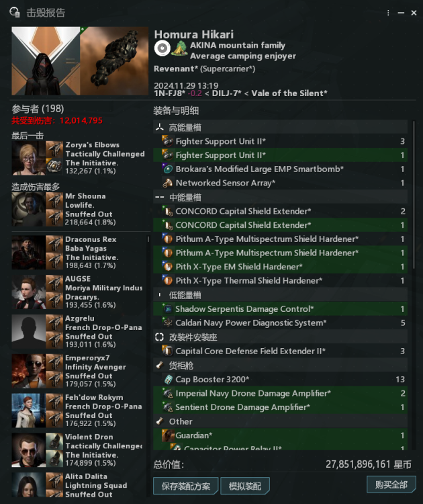Click the Networked Sensor Array module icon

tap(167, 183)
